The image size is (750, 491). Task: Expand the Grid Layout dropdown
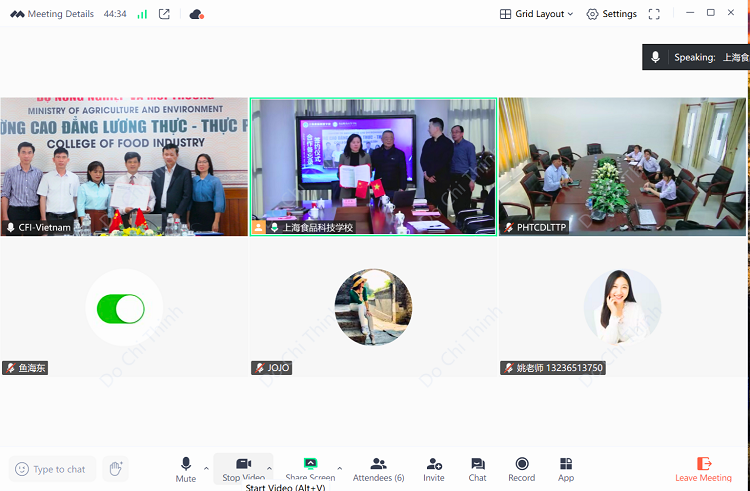click(x=537, y=14)
